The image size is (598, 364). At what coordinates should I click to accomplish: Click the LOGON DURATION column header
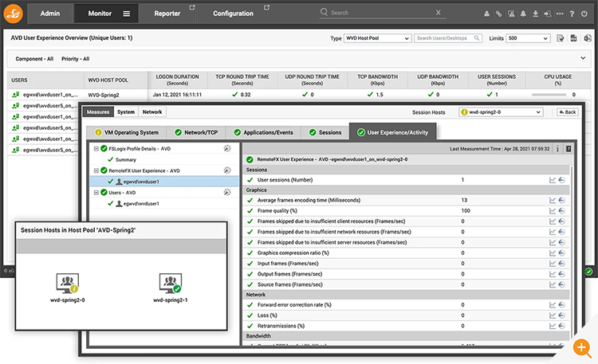tap(177, 80)
